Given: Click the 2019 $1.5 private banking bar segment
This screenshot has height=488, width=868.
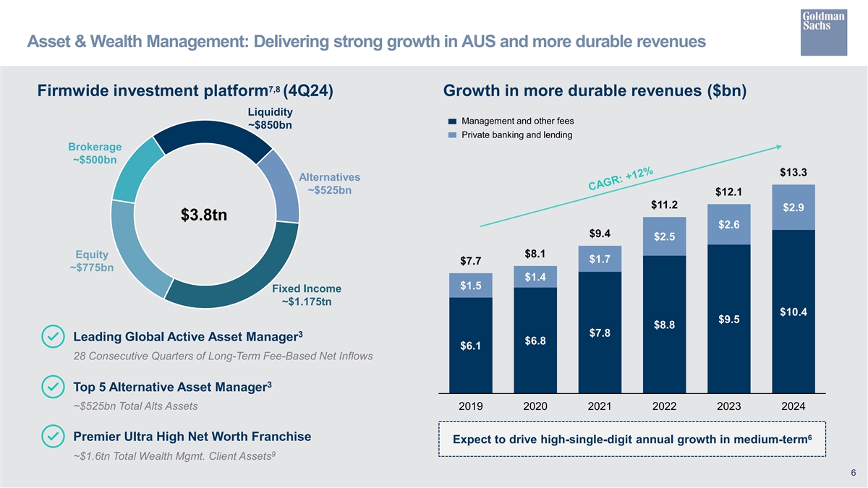Looking at the screenshot, I should click(471, 286).
